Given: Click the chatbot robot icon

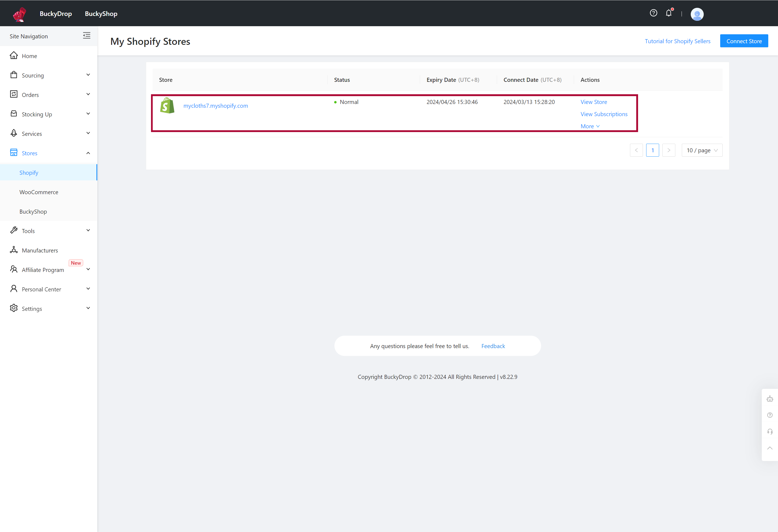Looking at the screenshot, I should click(770, 399).
